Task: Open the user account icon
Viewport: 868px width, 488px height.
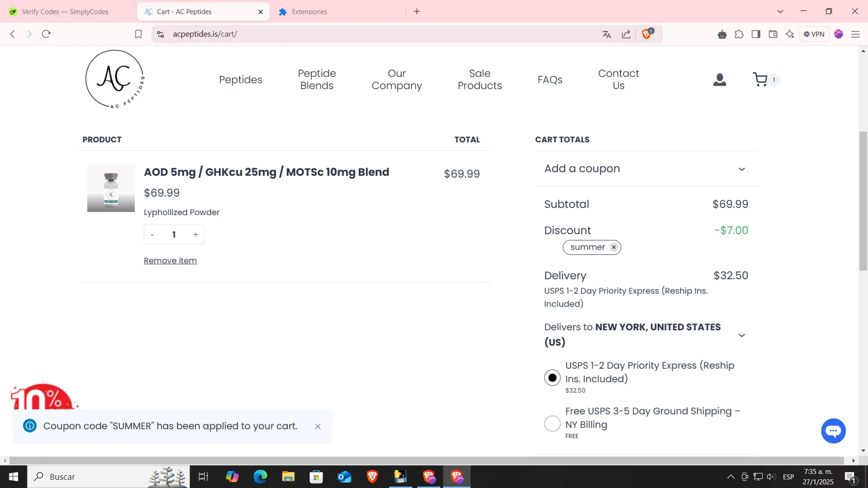Action: click(x=719, y=80)
